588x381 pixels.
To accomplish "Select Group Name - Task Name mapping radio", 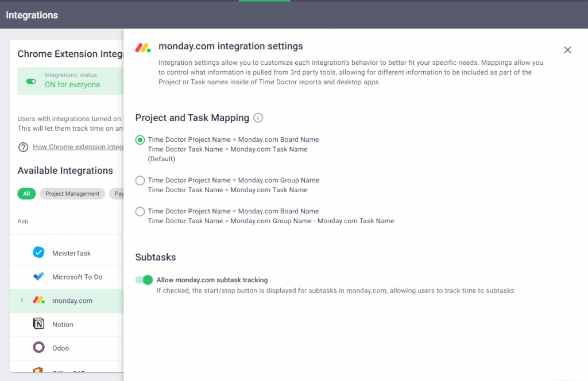I will point(140,212).
